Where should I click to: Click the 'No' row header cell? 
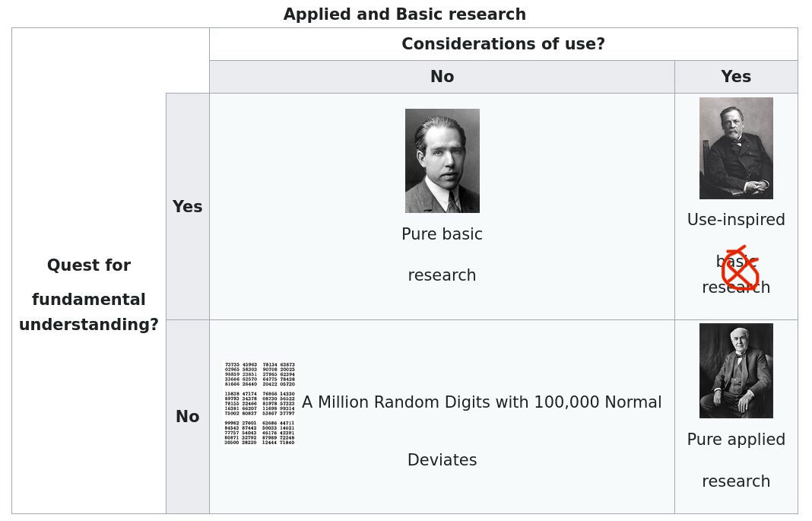187,417
